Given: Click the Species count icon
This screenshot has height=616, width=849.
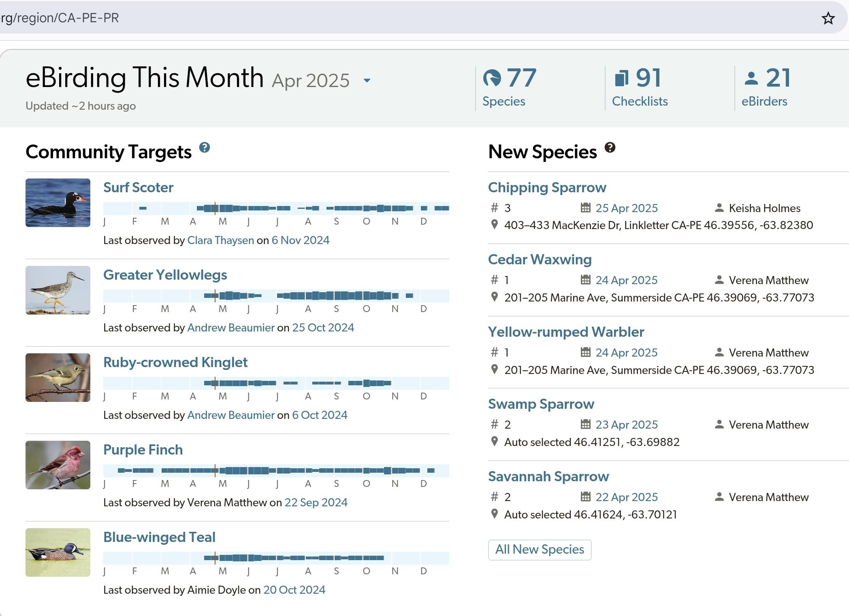Looking at the screenshot, I should tap(492, 78).
